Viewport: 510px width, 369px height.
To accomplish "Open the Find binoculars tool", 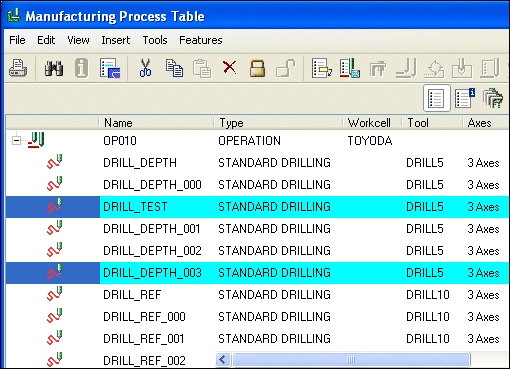I will (x=54, y=68).
